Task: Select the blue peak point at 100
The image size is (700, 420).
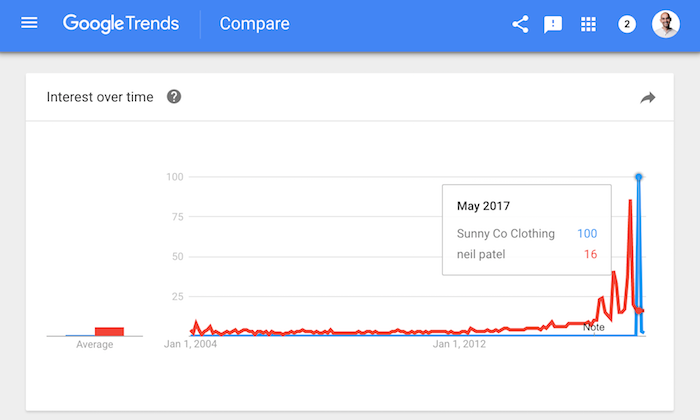Action: 638,177
